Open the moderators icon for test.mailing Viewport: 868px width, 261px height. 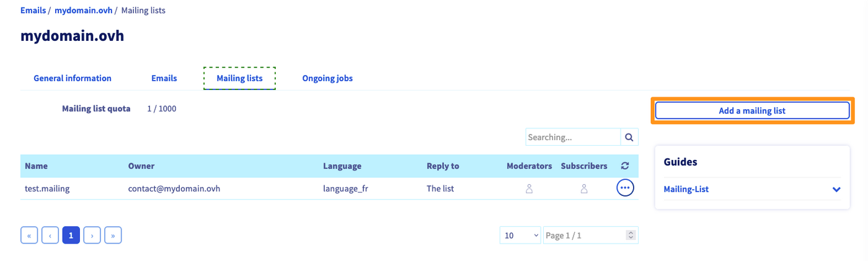[529, 188]
